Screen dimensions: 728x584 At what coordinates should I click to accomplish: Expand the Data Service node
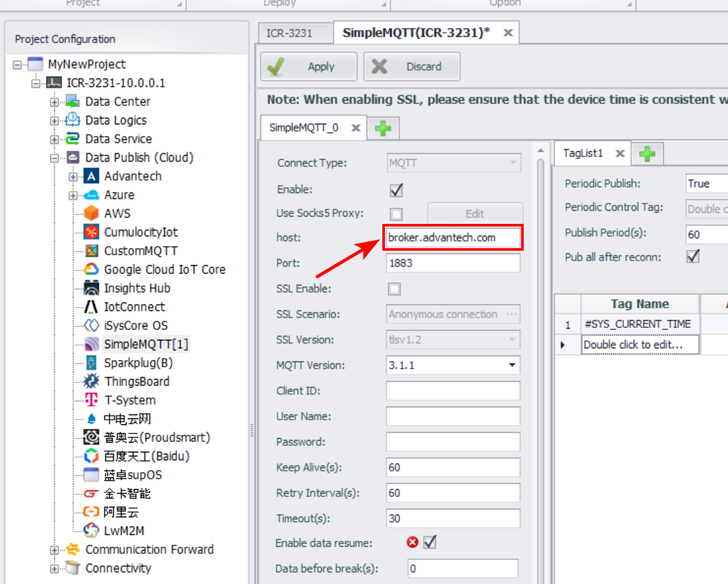(54, 139)
